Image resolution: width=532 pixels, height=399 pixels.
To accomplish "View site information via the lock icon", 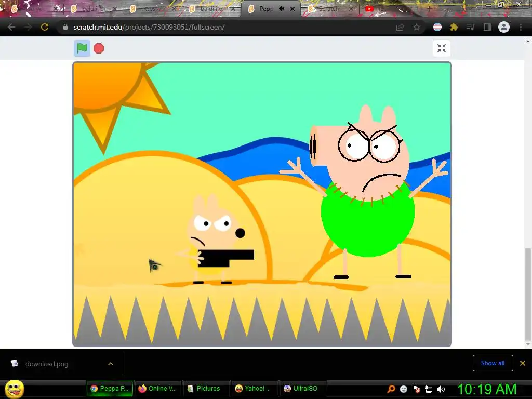I will (x=65, y=27).
